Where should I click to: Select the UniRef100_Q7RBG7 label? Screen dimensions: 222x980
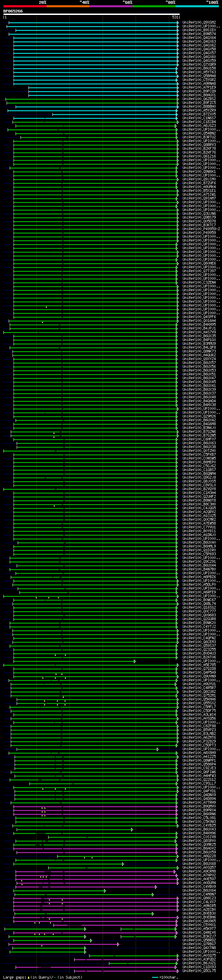(x=199, y=944)
